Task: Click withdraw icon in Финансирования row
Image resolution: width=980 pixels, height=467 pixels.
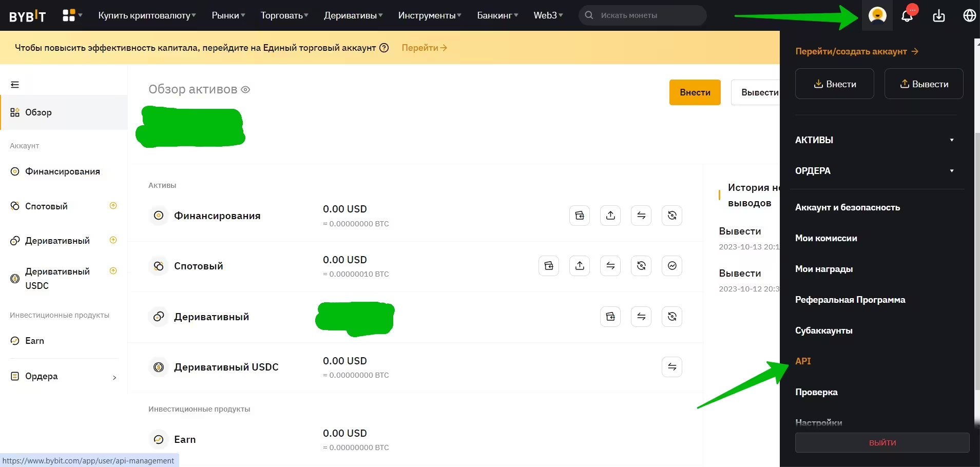Action: click(610, 216)
